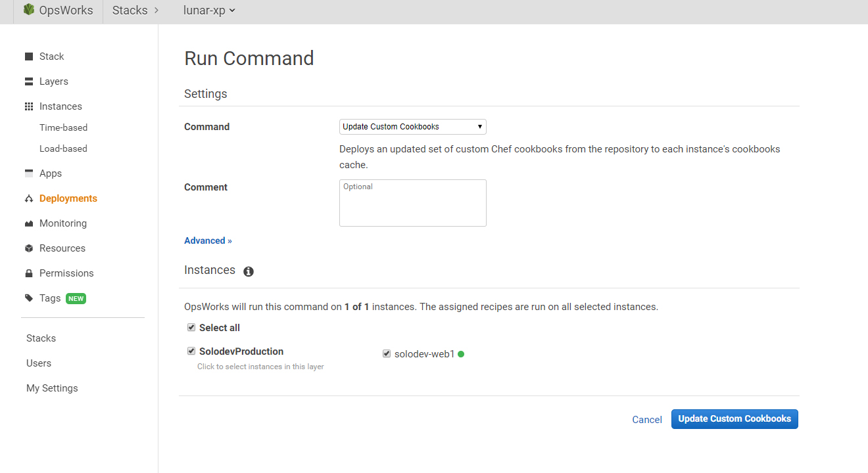
Task: Click the Apps window icon
Action: [29, 173]
